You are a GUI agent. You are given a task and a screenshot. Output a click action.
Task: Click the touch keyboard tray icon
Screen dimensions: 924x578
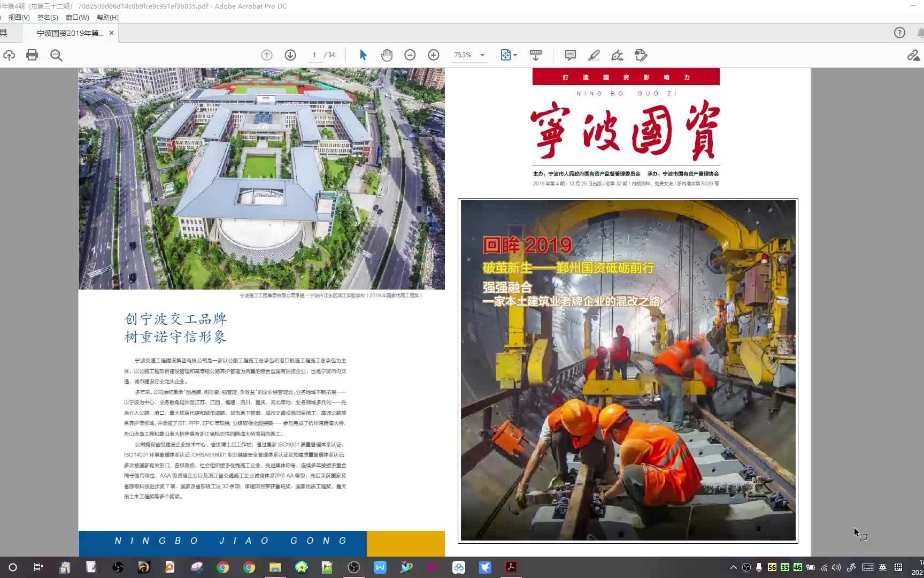tap(868, 567)
